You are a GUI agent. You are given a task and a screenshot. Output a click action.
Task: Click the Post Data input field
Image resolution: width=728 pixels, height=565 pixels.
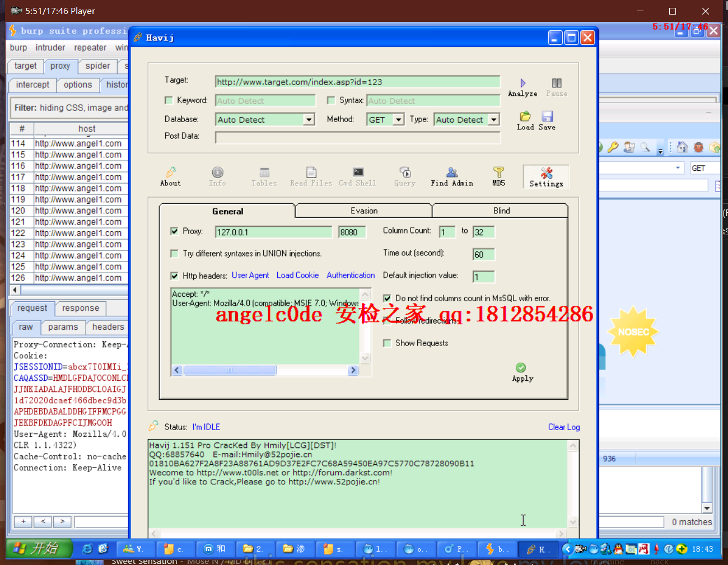pos(357,137)
